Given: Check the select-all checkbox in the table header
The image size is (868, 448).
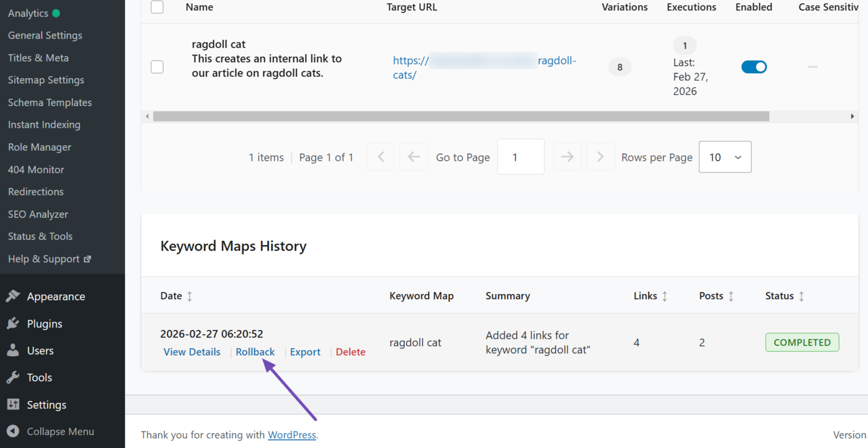Looking at the screenshot, I should coord(157,7).
